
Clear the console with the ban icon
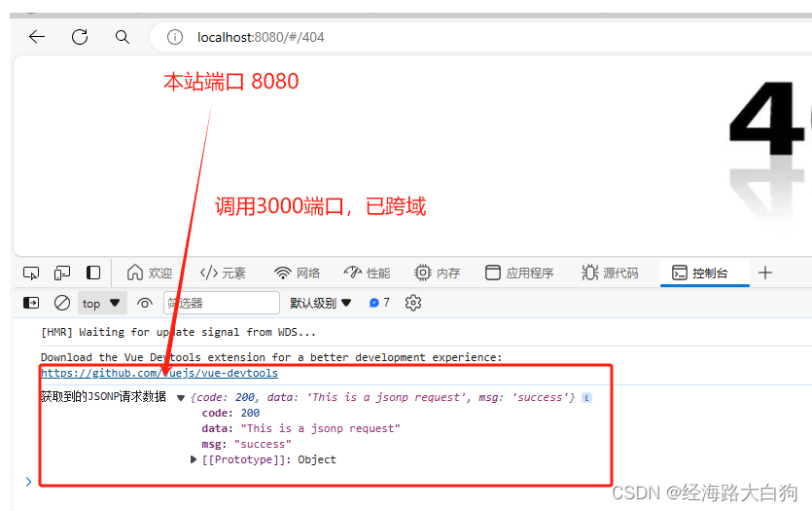tap(61, 303)
